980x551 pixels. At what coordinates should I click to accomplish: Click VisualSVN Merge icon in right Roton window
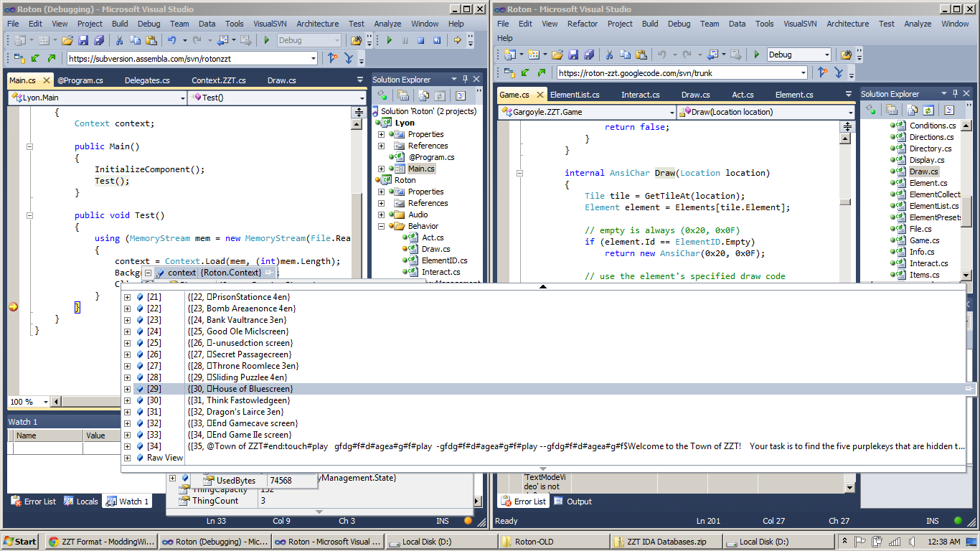coord(839,72)
